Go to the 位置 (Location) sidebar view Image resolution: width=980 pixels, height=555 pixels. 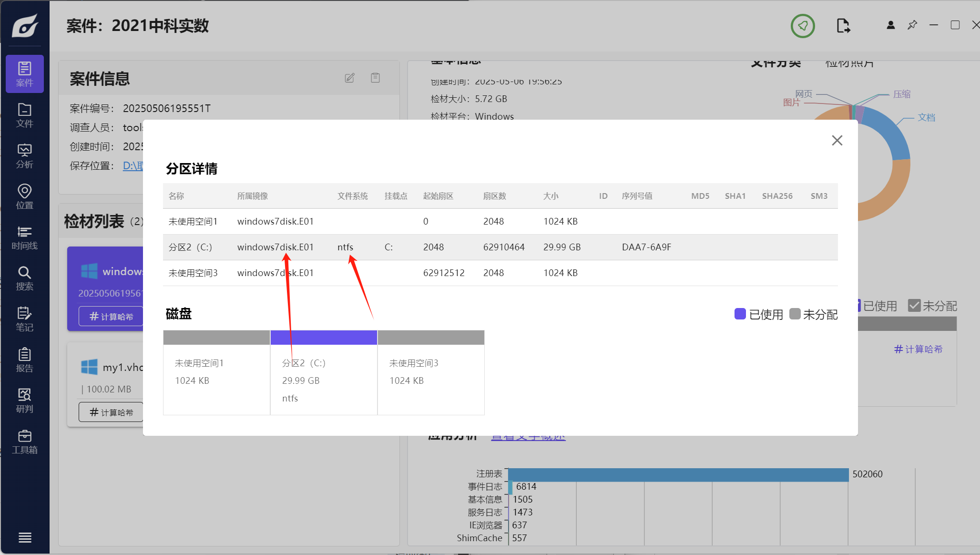click(x=24, y=197)
